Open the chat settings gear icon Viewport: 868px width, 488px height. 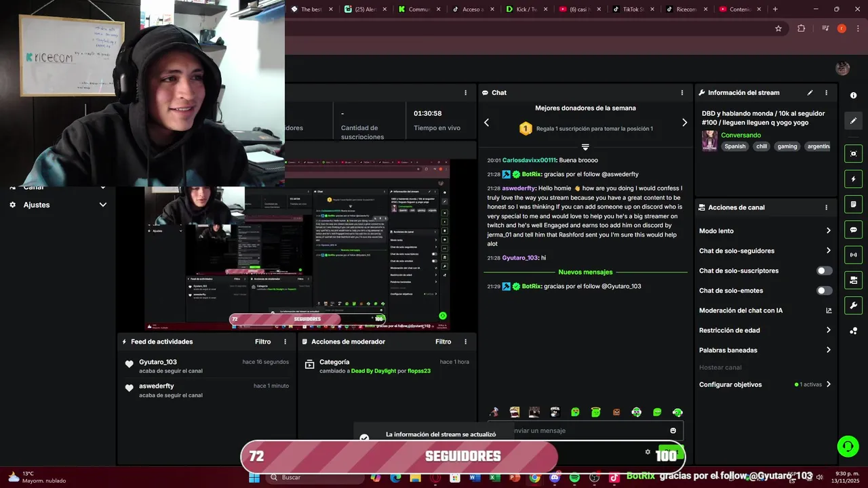648,452
